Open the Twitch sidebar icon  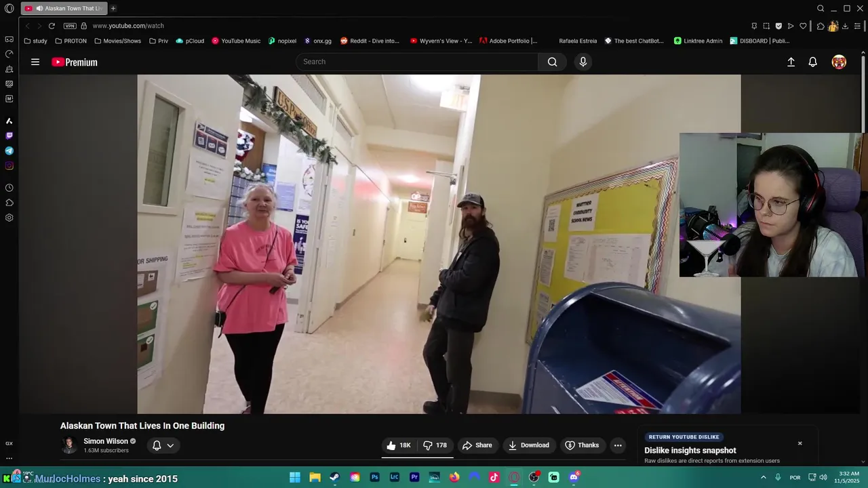click(9, 136)
